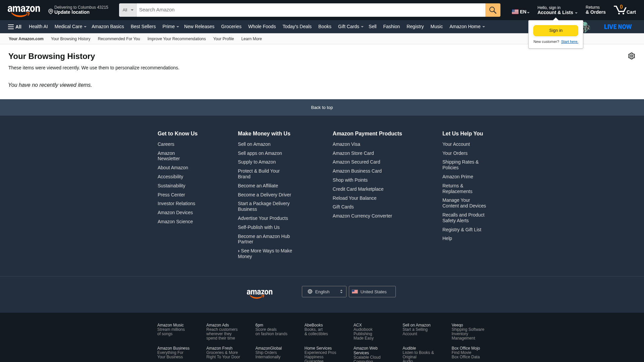Open Accessibility footer link

point(170,177)
